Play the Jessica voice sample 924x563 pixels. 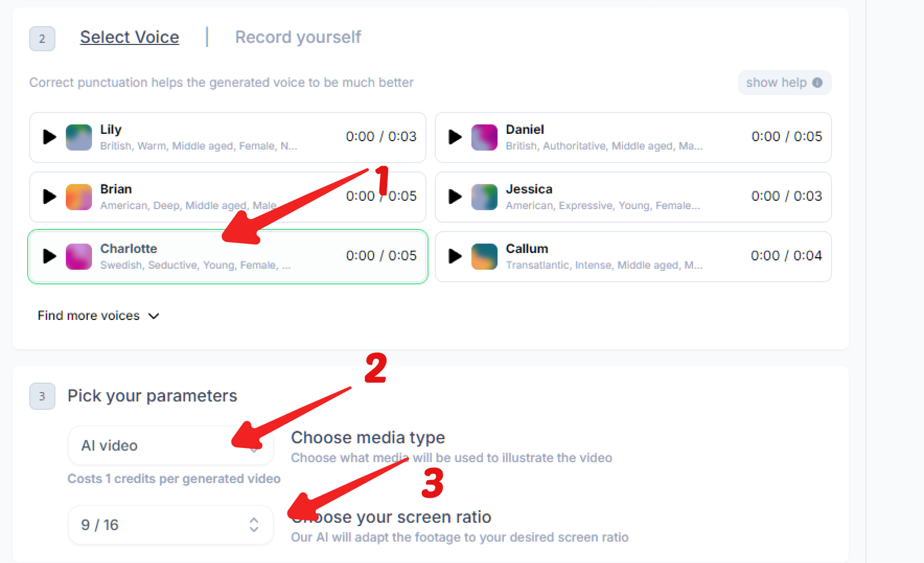455,197
